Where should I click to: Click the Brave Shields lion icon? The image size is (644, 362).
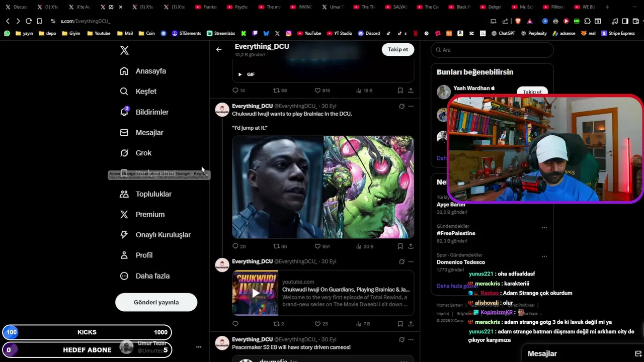pyautogui.click(x=518, y=21)
